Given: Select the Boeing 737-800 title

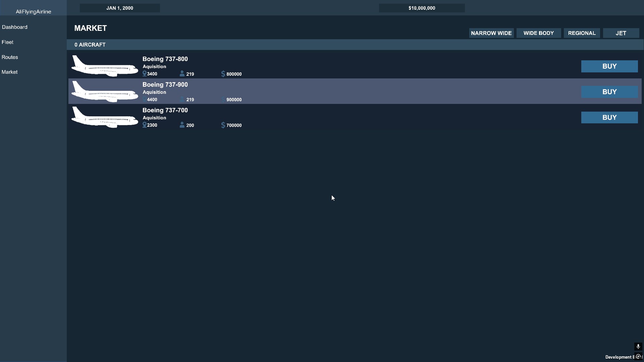Looking at the screenshot, I should 165,59.
